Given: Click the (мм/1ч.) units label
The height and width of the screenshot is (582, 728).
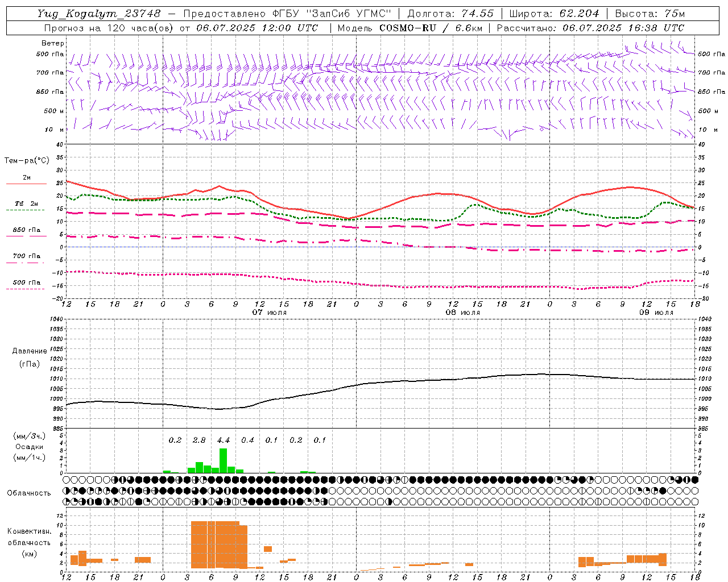Looking at the screenshot, I should 29,458.
